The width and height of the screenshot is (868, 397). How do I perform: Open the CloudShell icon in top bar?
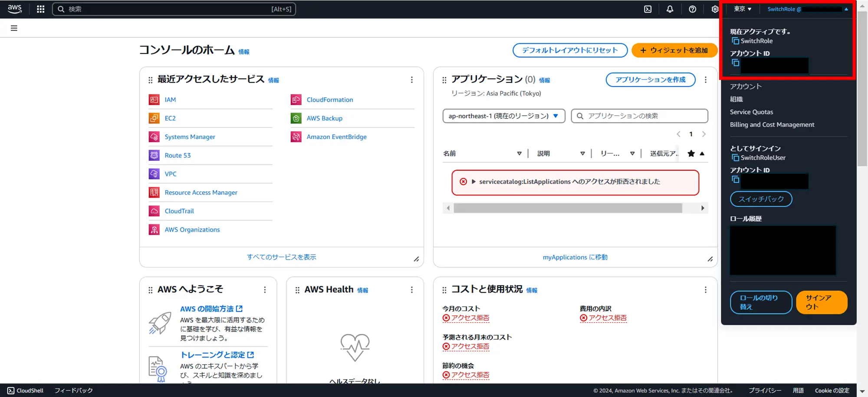click(648, 9)
